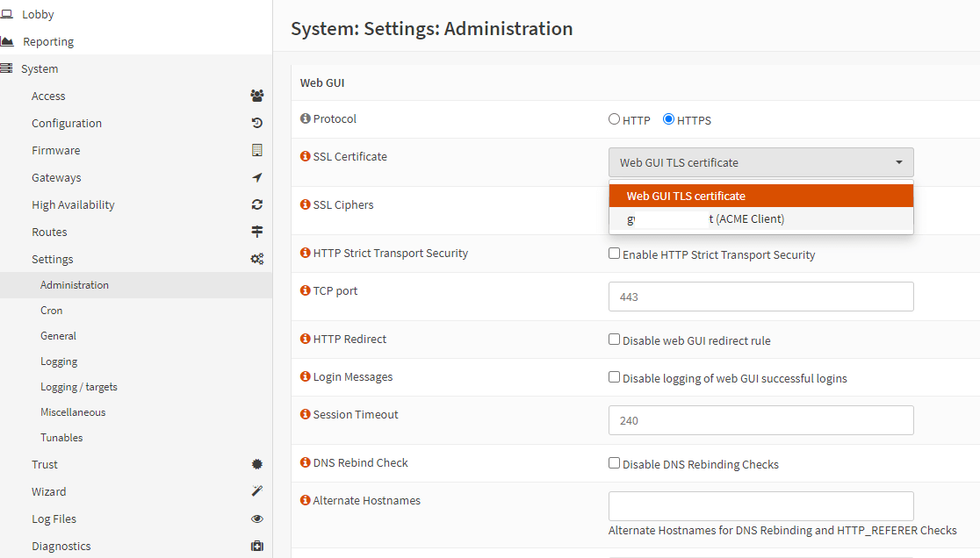Image resolution: width=980 pixels, height=558 pixels.
Task: Click the TCP port input field
Action: coord(760,297)
